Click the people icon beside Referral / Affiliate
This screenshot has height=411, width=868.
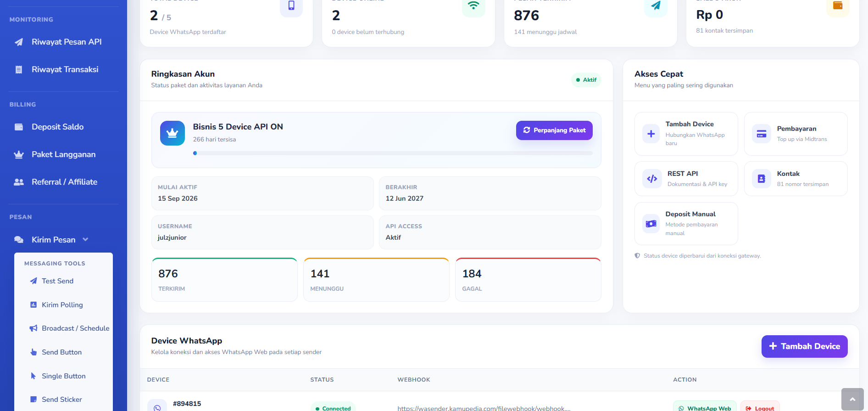coord(19,182)
